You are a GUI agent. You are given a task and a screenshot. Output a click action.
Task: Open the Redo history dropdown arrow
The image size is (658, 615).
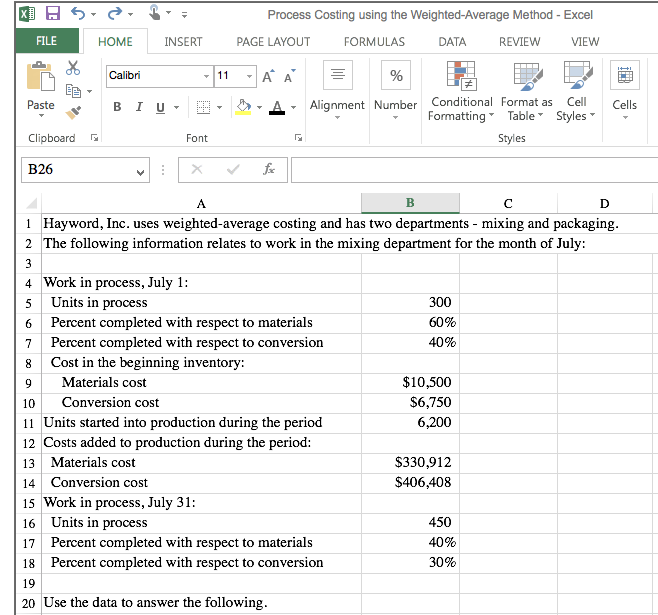131,15
